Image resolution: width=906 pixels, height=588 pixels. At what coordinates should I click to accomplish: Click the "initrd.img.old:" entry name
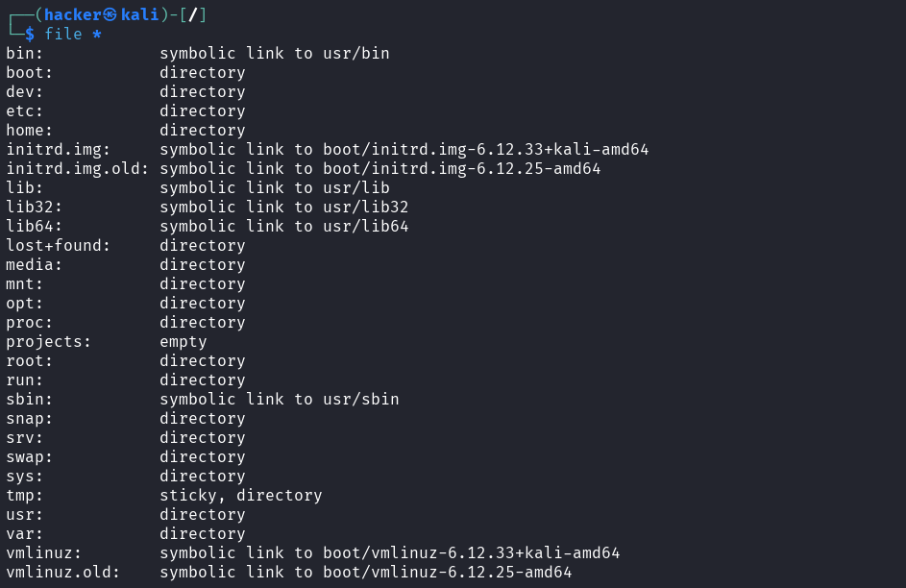78,168
